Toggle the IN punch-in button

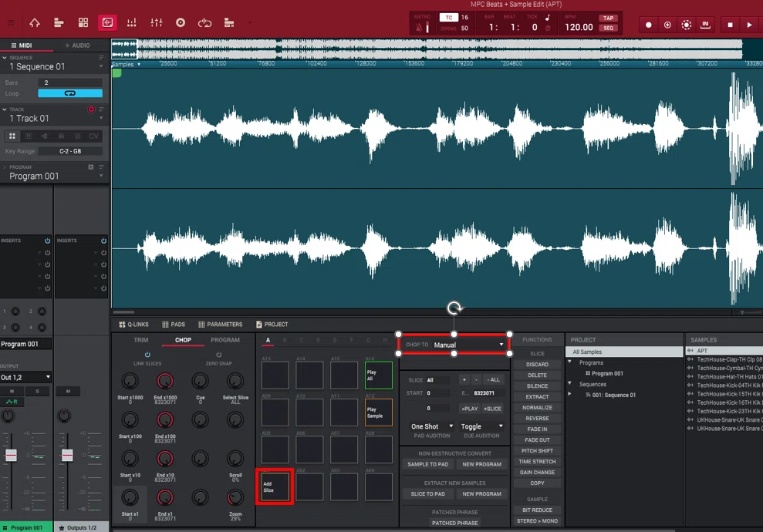pos(705,25)
